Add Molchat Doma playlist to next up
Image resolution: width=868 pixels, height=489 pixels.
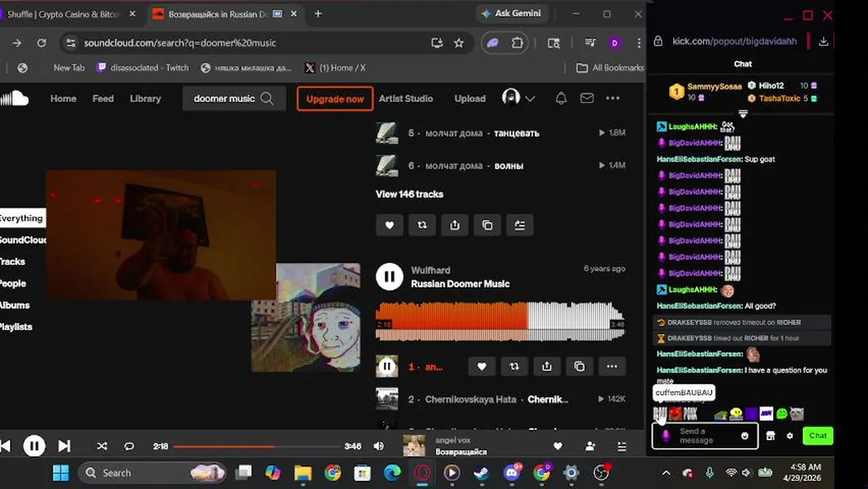click(520, 225)
